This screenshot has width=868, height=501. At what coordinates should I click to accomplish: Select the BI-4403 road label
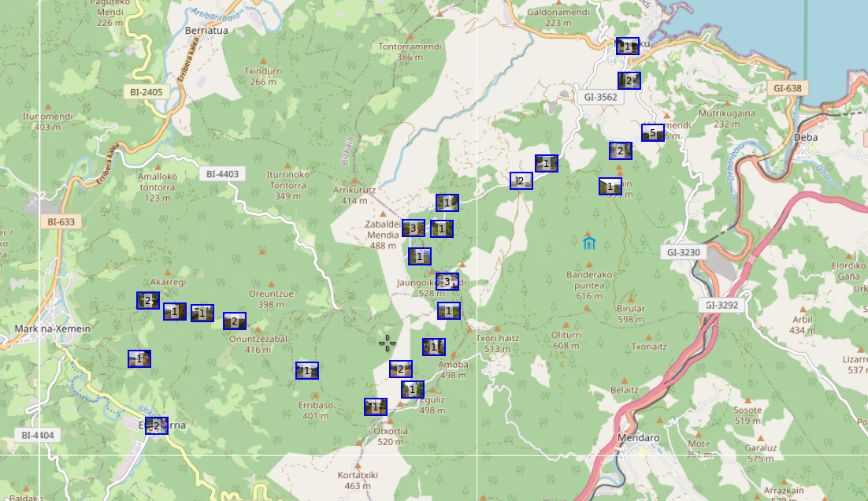pos(222,174)
